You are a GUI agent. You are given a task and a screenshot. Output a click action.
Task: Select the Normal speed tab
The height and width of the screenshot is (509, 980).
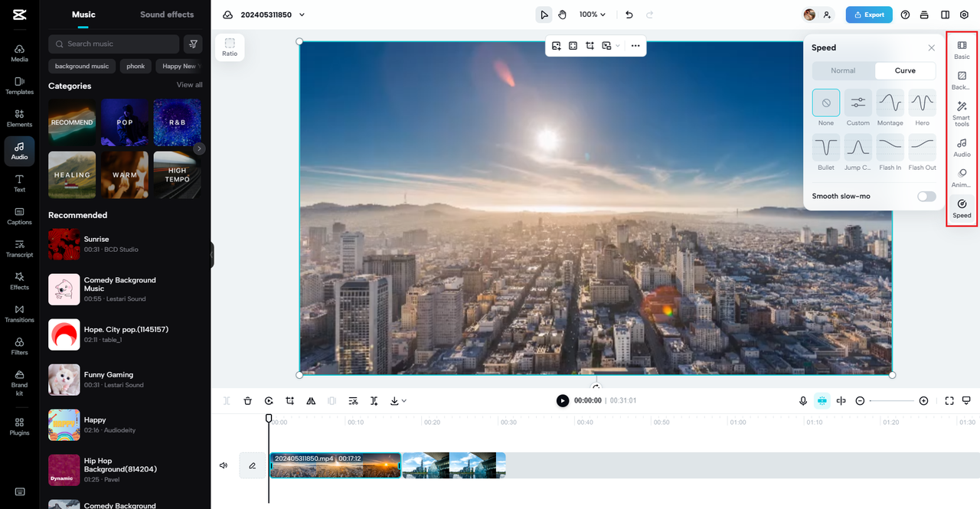tap(843, 70)
